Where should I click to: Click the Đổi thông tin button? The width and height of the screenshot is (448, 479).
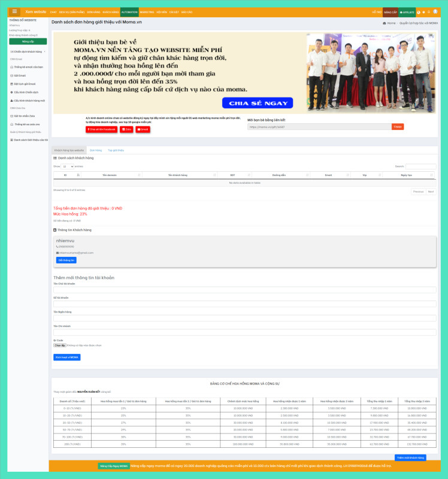pyautogui.click(x=66, y=260)
